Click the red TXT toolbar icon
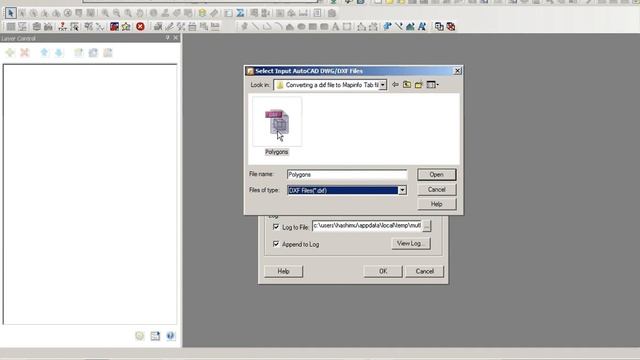The height and width of the screenshot is (360, 640). 62,27
